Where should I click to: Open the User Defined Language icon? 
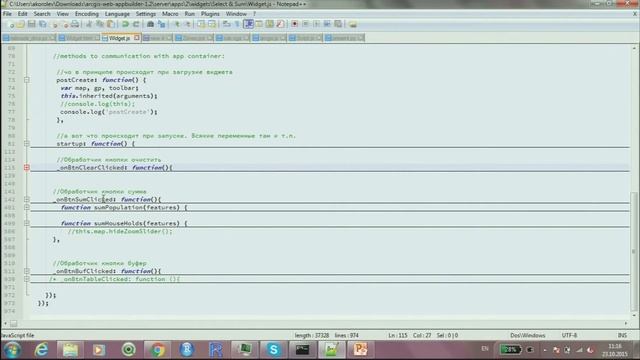[x=259, y=24]
